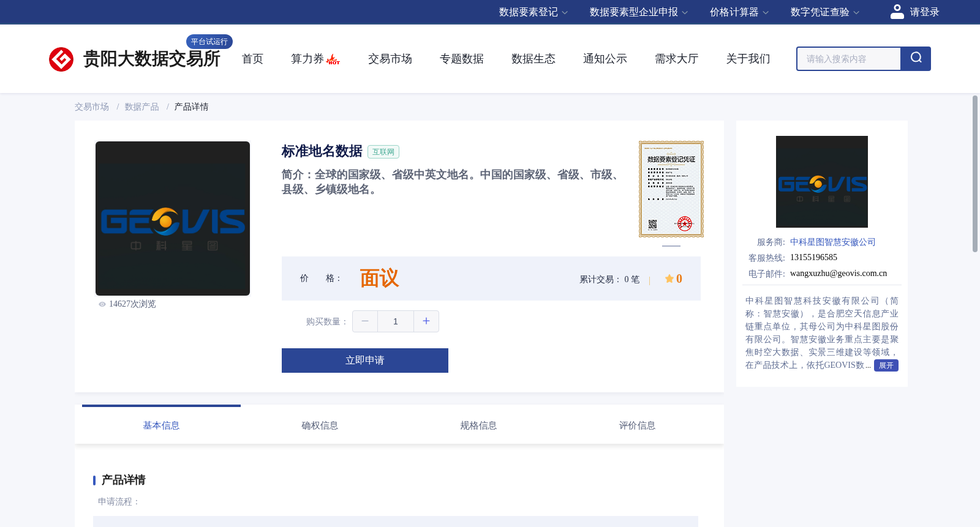980x527 pixels.
Task: Go to 首页 in navigation
Action: click(252, 59)
